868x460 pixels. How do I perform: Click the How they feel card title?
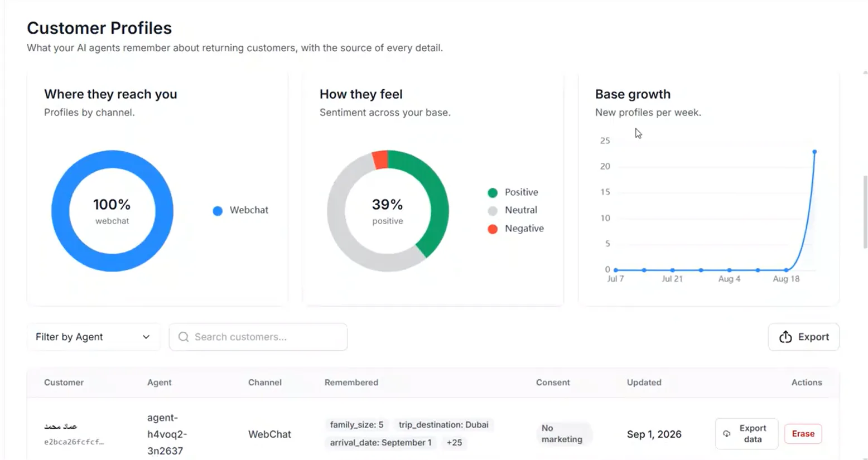[361, 94]
